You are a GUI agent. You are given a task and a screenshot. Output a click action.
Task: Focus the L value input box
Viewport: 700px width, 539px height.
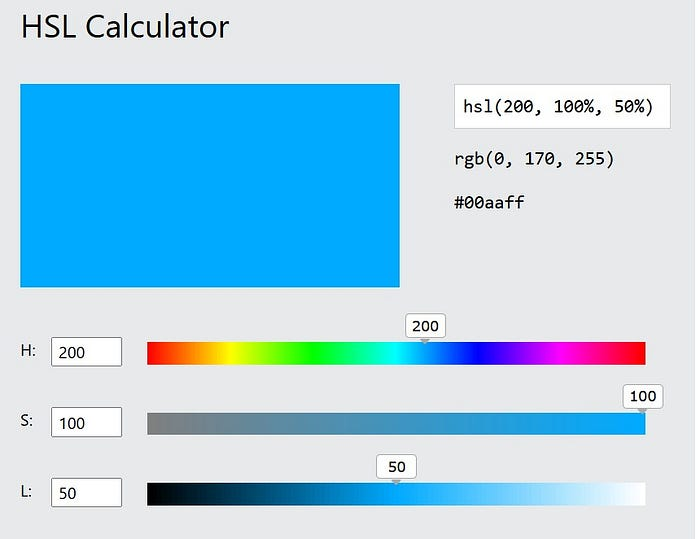point(86,492)
